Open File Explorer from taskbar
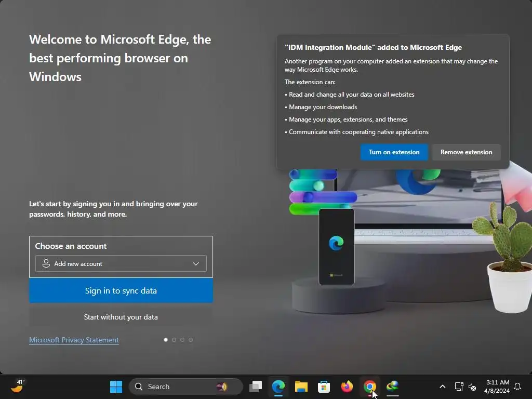This screenshot has width=532, height=399. (x=301, y=387)
